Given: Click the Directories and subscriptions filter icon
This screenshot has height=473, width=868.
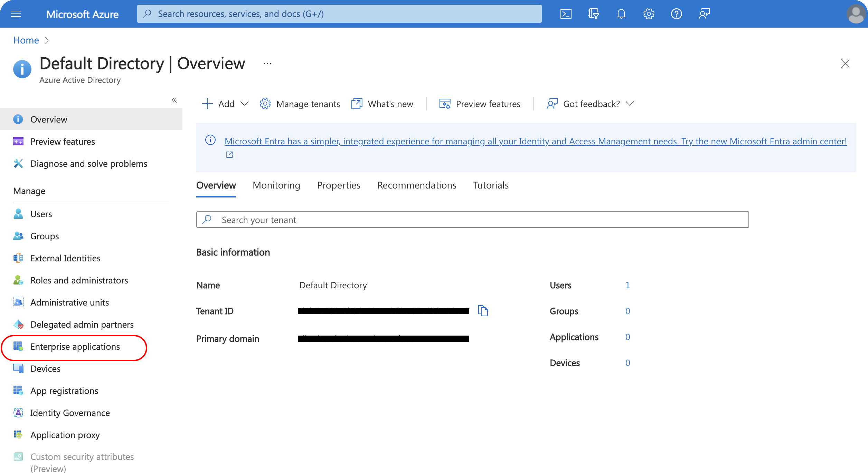Looking at the screenshot, I should 593,14.
